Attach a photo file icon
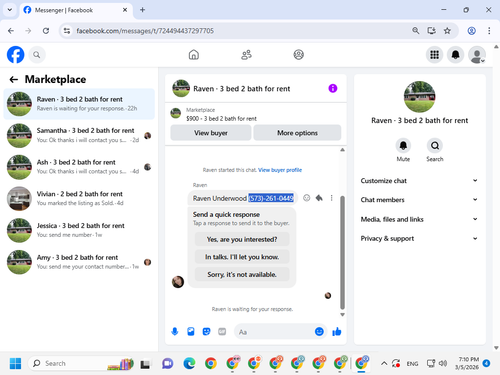 click(x=191, y=331)
